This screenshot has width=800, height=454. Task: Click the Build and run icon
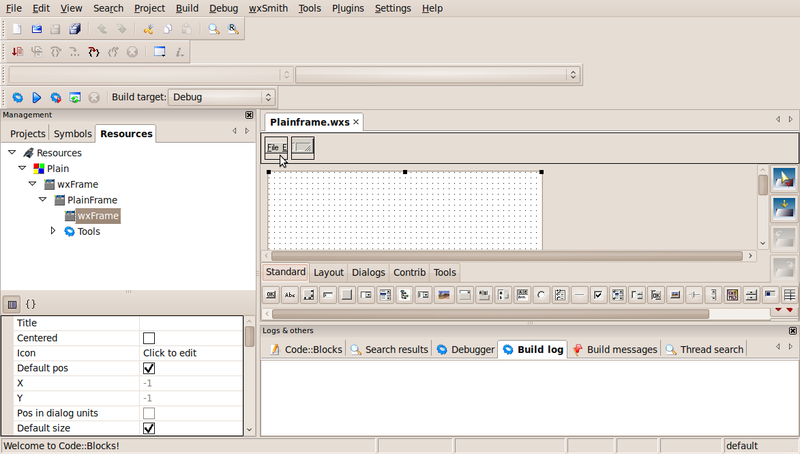click(56, 97)
